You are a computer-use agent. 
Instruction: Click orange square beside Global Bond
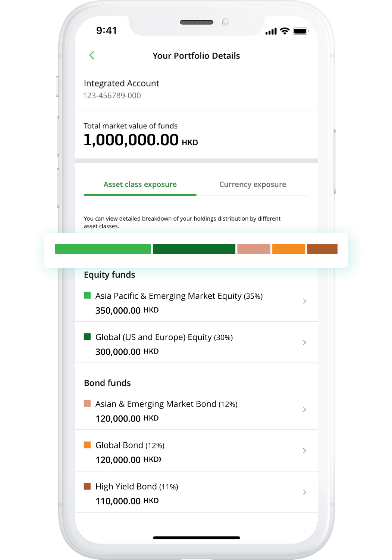[x=87, y=445]
